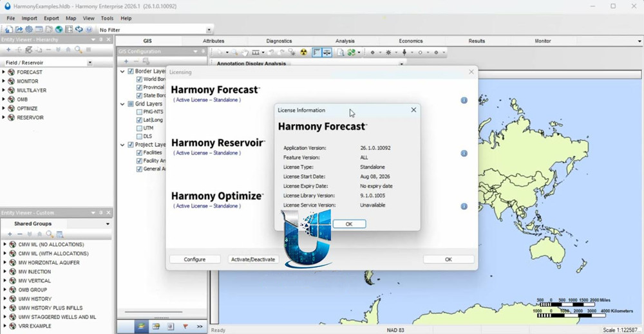This screenshot has height=334, width=644.
Task: Toggle the Provincial layer checkbox
Action: click(139, 87)
